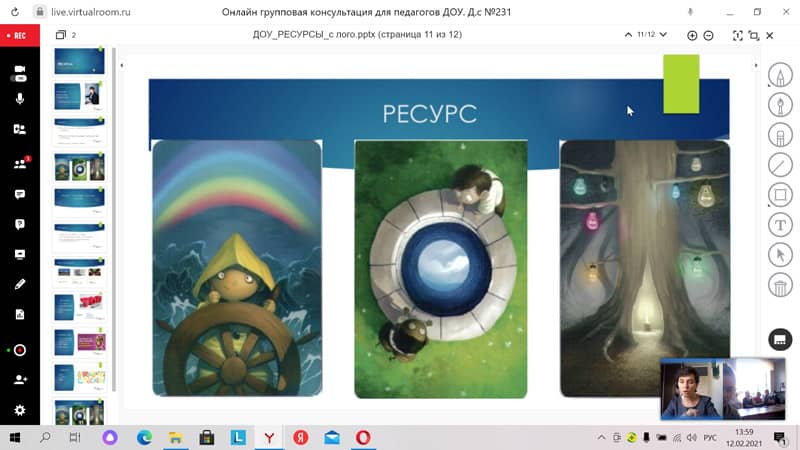The height and width of the screenshot is (450, 800).
Task: Open the documents stack icon labeled 2
Action: pos(61,35)
